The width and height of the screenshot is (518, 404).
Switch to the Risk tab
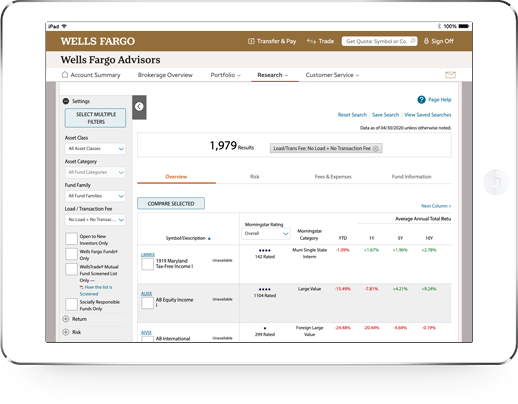[x=255, y=177]
